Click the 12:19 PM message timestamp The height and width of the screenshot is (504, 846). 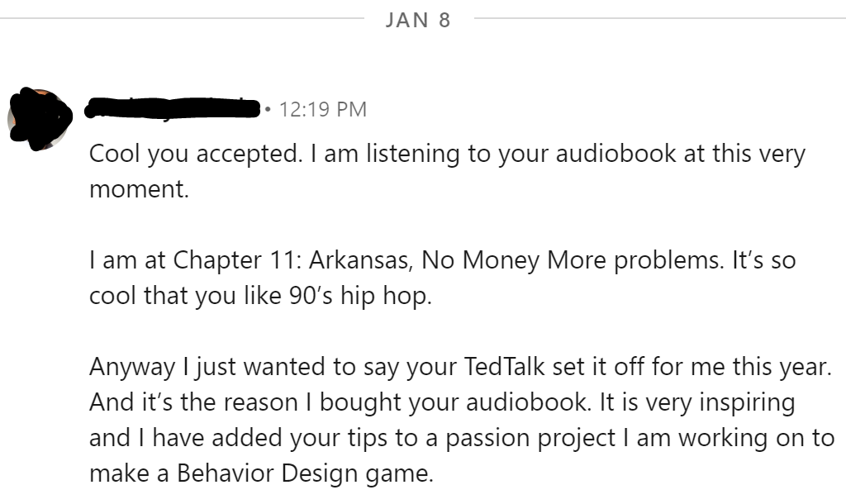pyautogui.click(x=323, y=110)
